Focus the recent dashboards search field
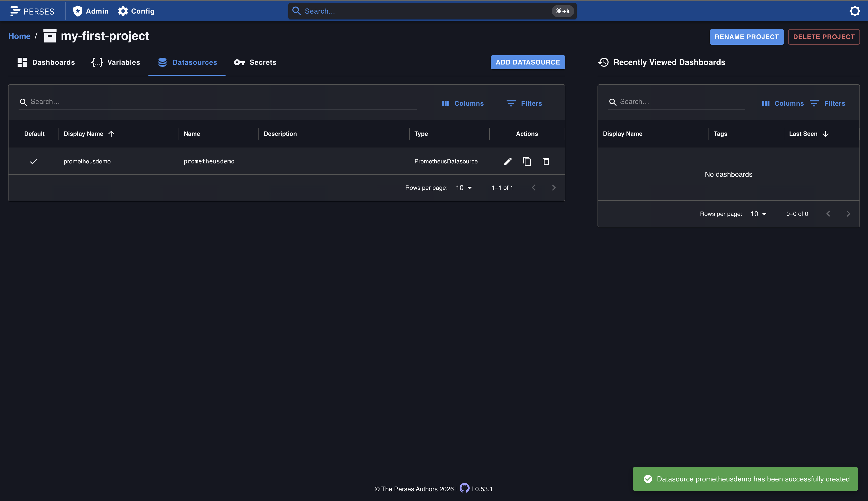Screen dimensions: 868x501 676,102
